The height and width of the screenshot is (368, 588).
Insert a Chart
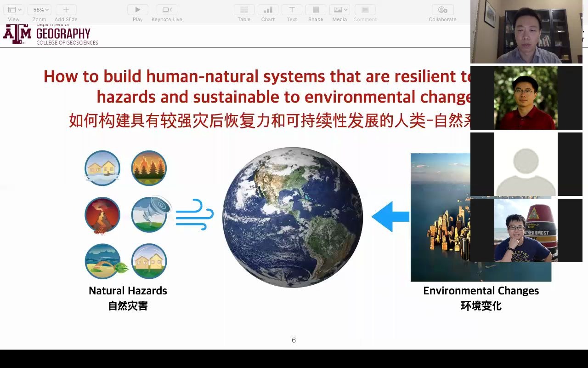point(268,10)
